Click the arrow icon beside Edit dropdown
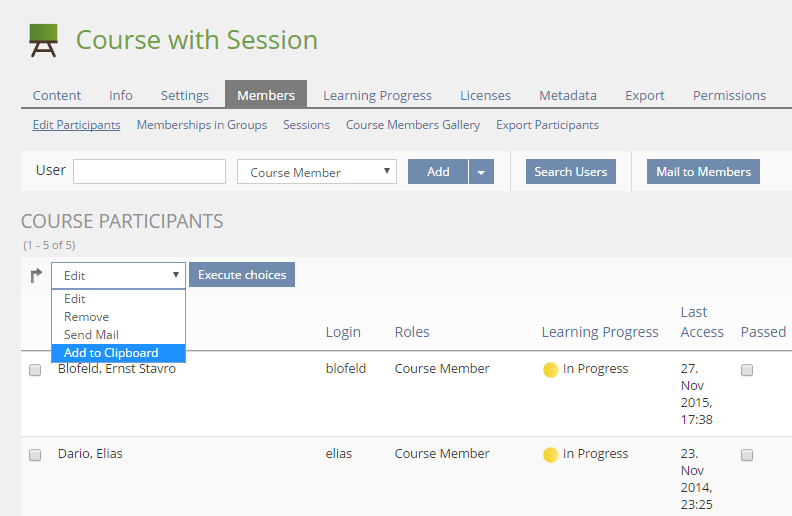The width and height of the screenshot is (792, 516). 36,276
